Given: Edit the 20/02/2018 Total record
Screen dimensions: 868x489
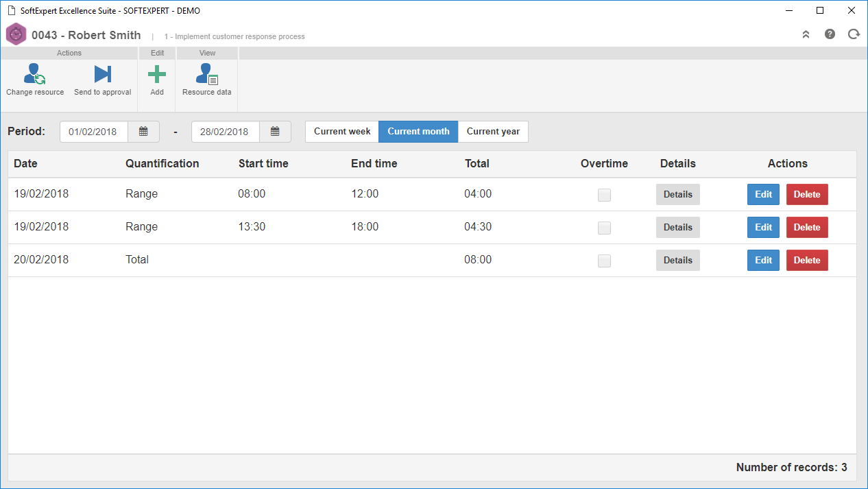Looking at the screenshot, I should coord(763,261).
